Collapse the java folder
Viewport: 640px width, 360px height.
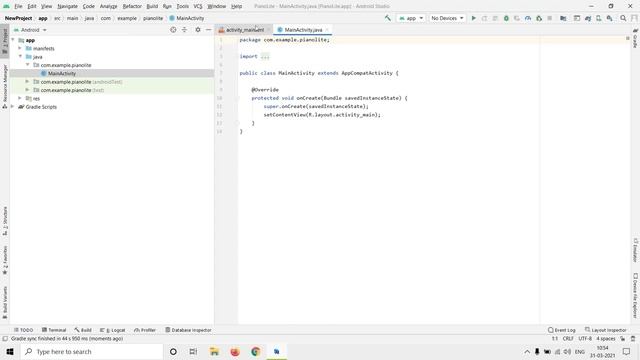pos(20,56)
